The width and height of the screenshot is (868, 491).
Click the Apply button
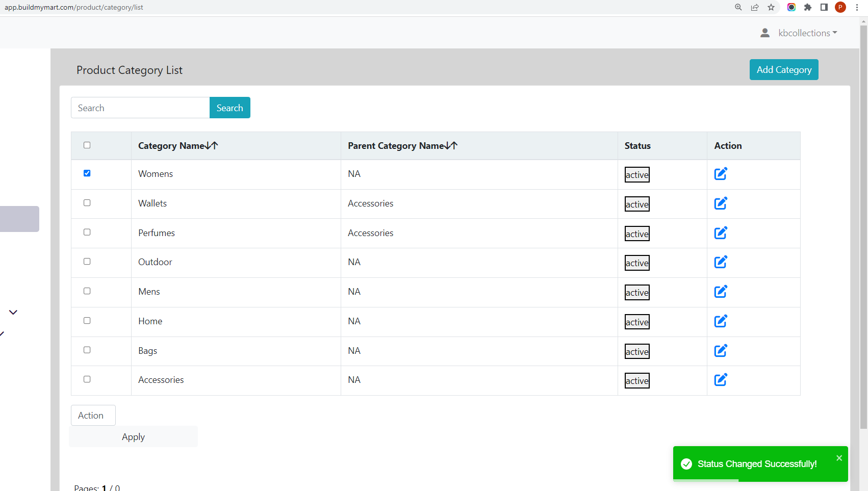pos(133,437)
